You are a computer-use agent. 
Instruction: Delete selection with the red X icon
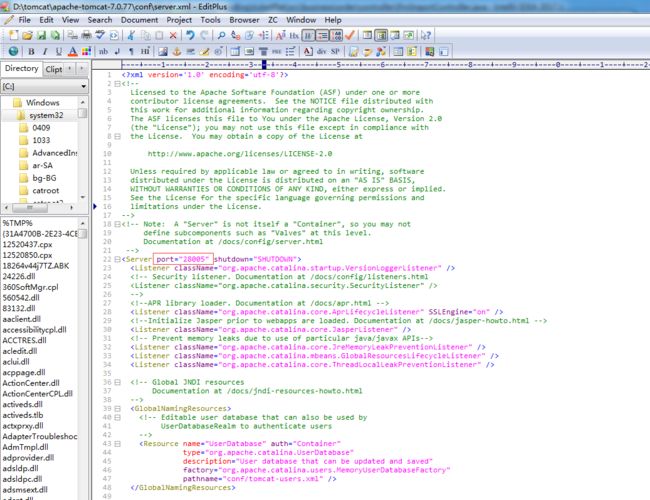173,35
